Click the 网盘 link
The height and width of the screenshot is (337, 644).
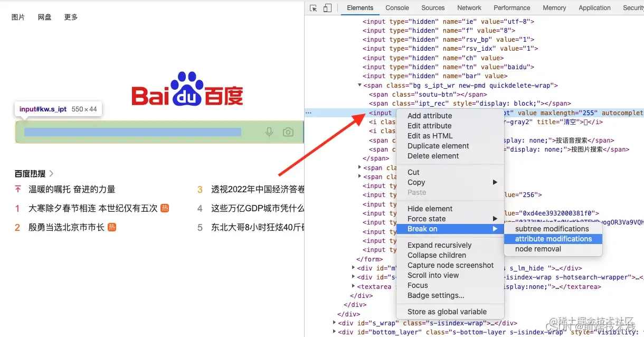[x=44, y=17]
